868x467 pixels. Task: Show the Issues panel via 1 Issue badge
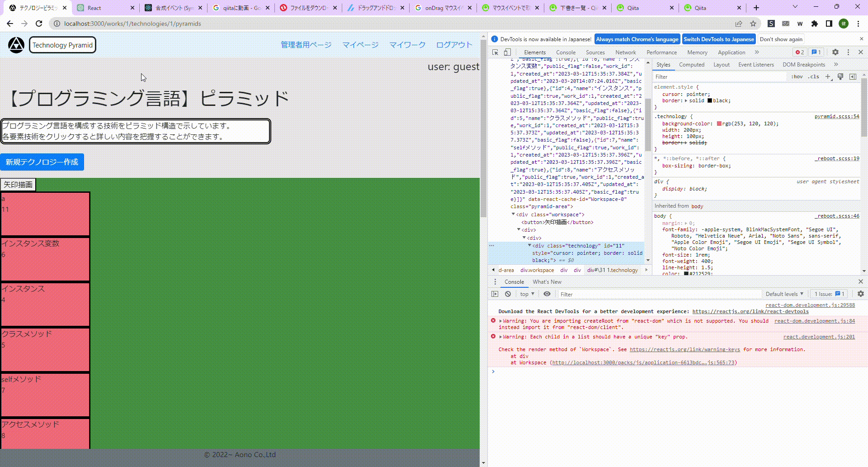[x=828, y=294]
